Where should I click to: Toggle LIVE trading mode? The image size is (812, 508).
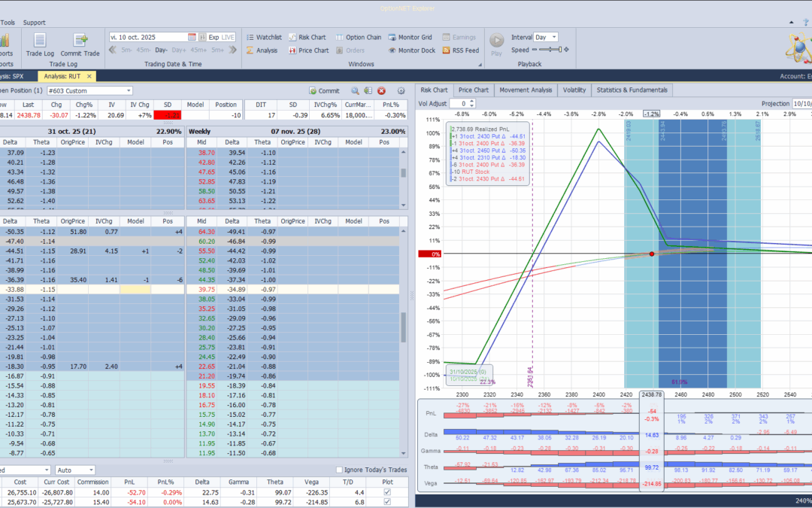coord(228,38)
